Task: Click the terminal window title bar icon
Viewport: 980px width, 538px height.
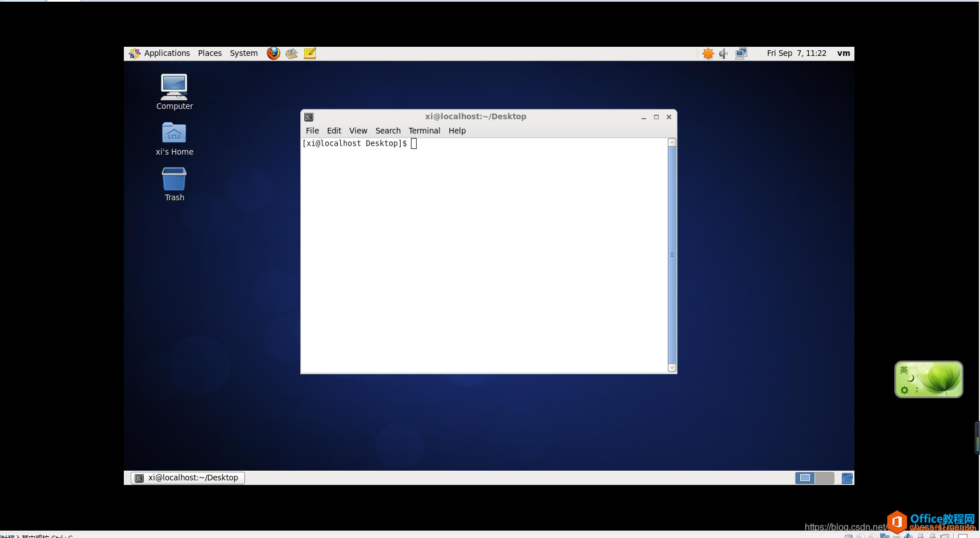Action: (x=309, y=117)
